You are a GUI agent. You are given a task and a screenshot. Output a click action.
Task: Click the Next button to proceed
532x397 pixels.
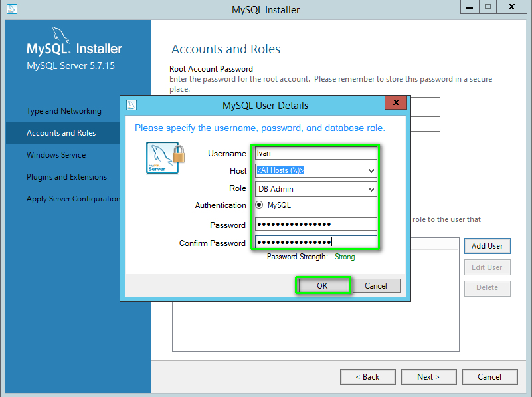pyautogui.click(x=428, y=376)
